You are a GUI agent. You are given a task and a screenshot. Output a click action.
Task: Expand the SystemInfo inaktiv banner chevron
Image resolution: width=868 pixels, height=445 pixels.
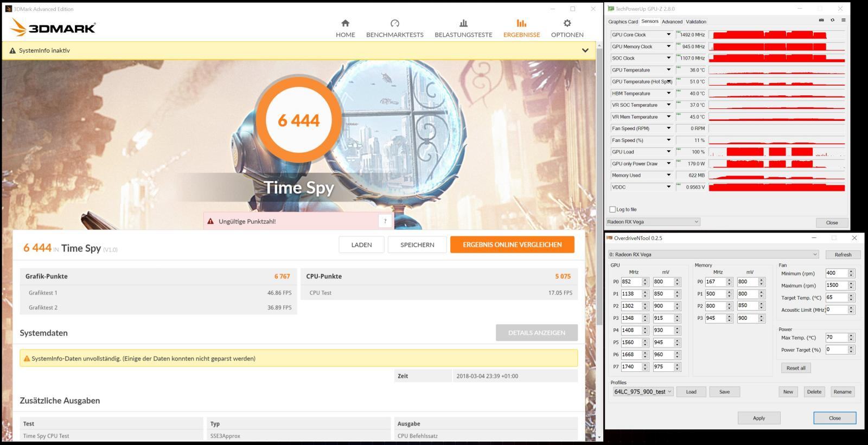pos(585,50)
